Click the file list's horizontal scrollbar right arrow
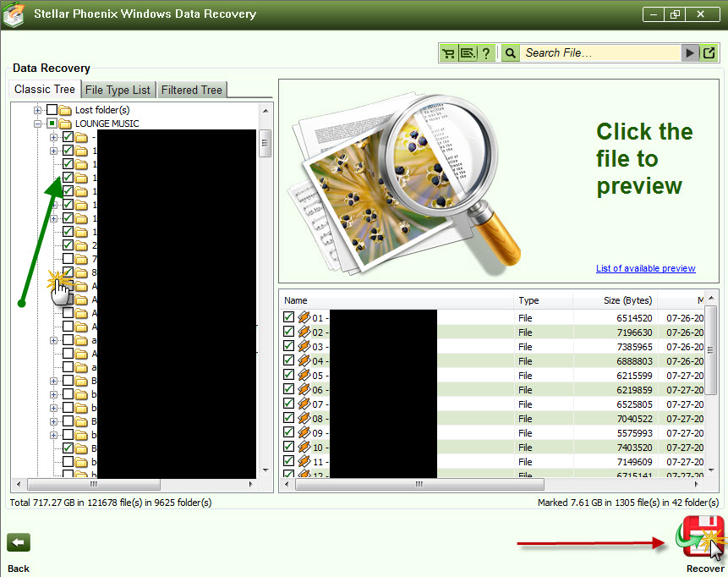Image resolution: width=728 pixels, height=577 pixels. point(697,484)
